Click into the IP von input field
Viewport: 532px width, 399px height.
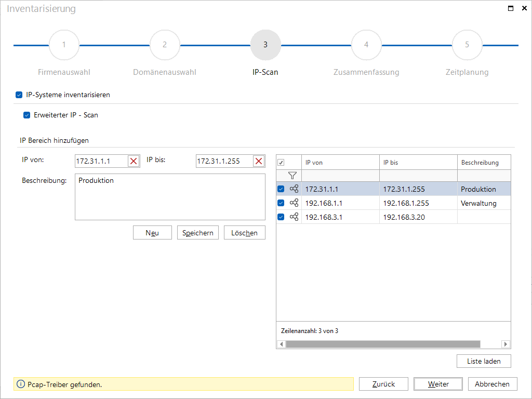(x=101, y=161)
